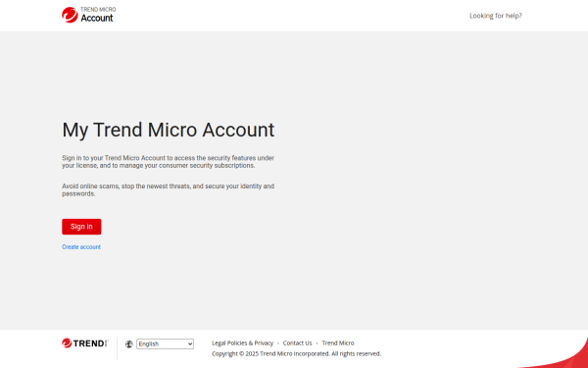Image resolution: width=588 pixels, height=368 pixels.
Task: Open the Contact Us footer link
Action: coord(297,343)
